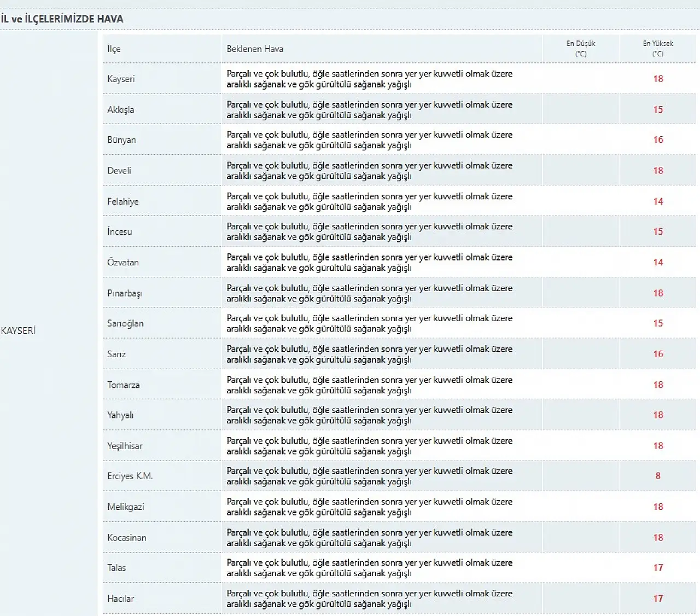Image resolution: width=700 pixels, height=616 pixels.
Task: Click the forecast text in Sarız row
Action: pyautogui.click(x=370, y=354)
